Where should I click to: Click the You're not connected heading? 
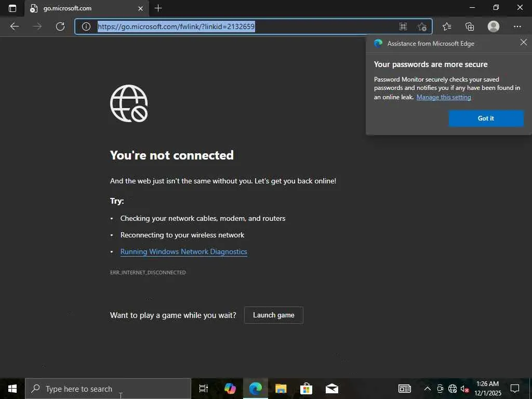(171, 155)
